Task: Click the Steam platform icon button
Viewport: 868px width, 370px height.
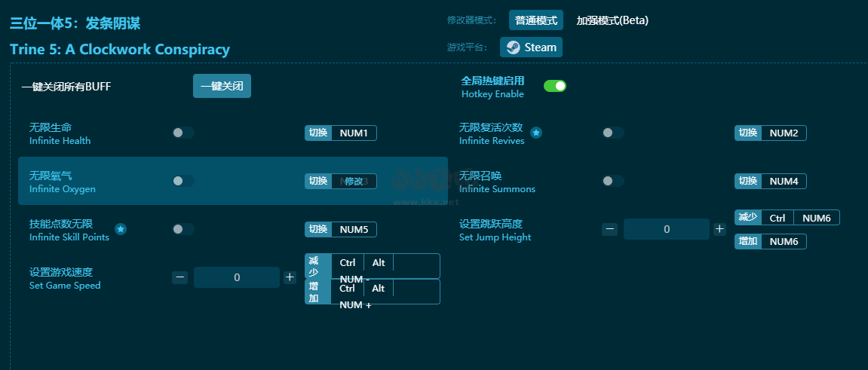Action: click(531, 47)
